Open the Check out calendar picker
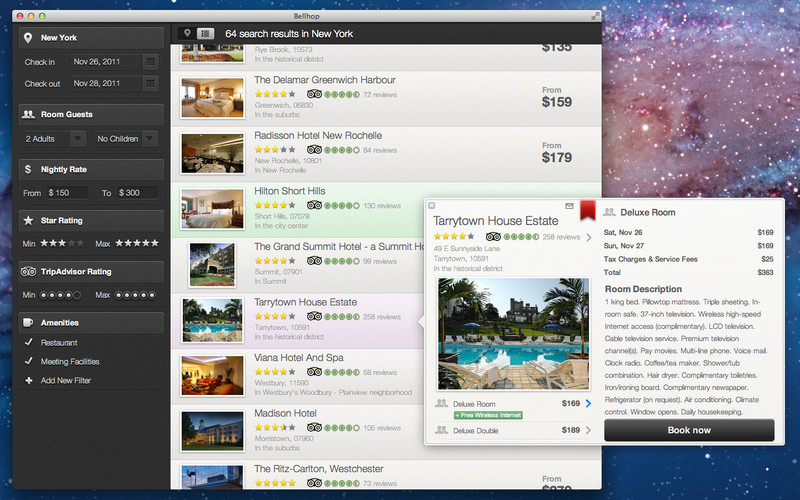The height and width of the screenshot is (500, 800). coord(150,83)
